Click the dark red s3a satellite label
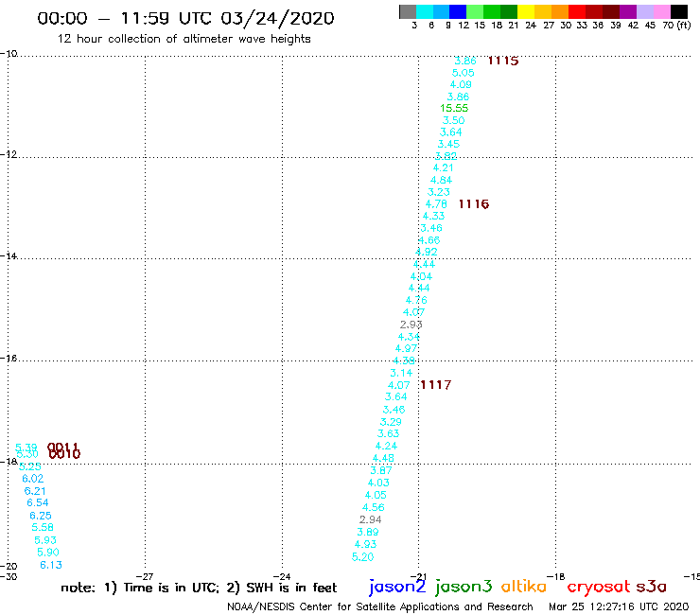 pos(651,587)
